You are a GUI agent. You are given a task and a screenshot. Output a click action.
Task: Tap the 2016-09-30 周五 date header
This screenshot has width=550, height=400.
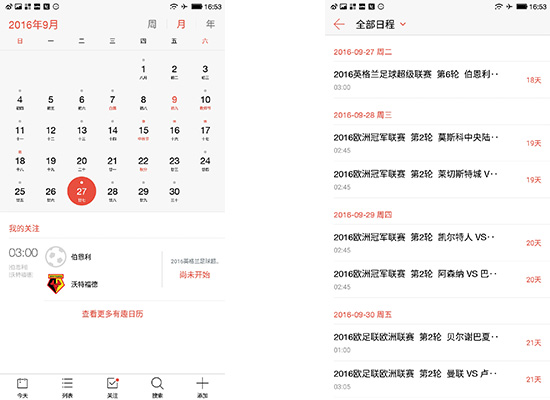363,315
